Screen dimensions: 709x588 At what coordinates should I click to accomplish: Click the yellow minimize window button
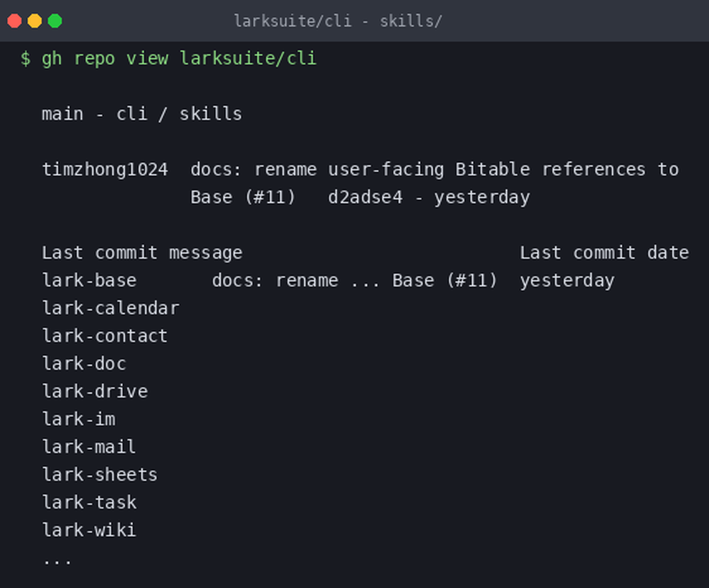pyautogui.click(x=35, y=21)
